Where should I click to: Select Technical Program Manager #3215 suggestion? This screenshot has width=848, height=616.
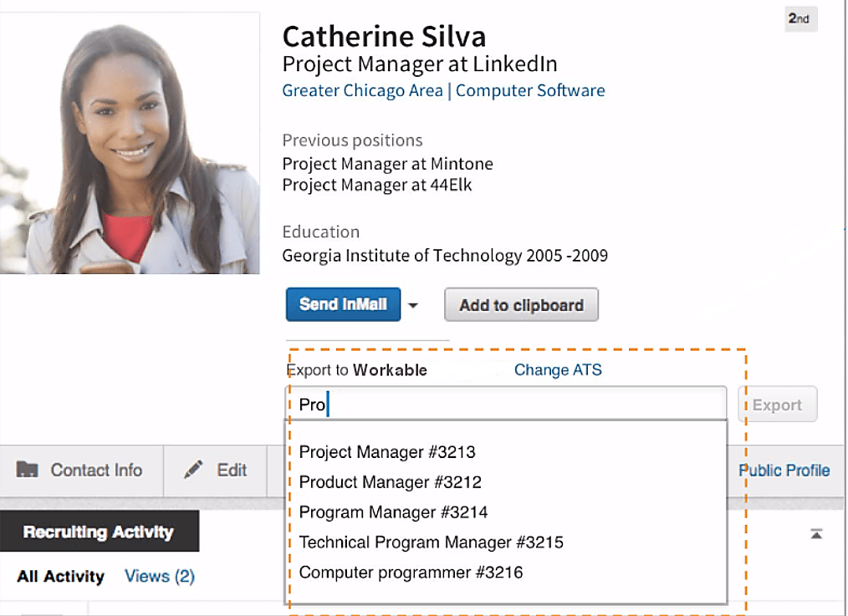tap(431, 542)
